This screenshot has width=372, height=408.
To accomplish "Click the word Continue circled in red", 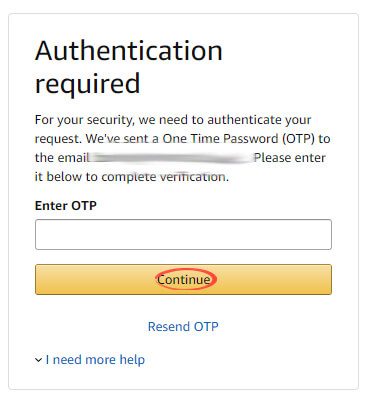I will pyautogui.click(x=184, y=279).
